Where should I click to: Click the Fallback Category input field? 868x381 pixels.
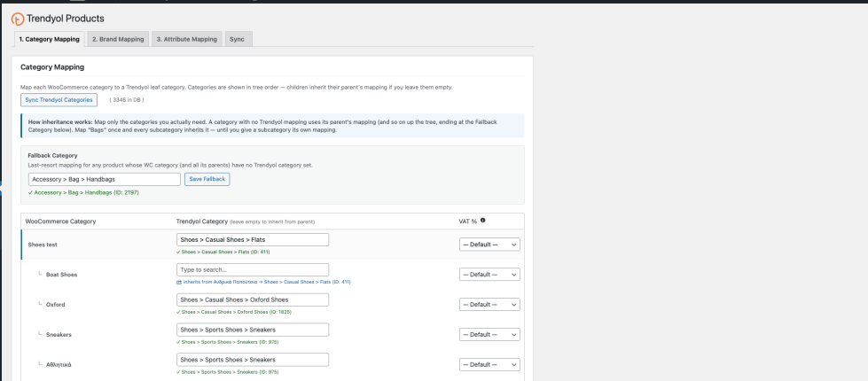click(104, 179)
